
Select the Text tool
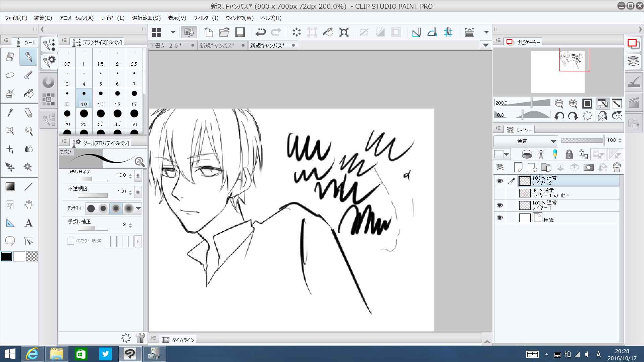coord(29,223)
